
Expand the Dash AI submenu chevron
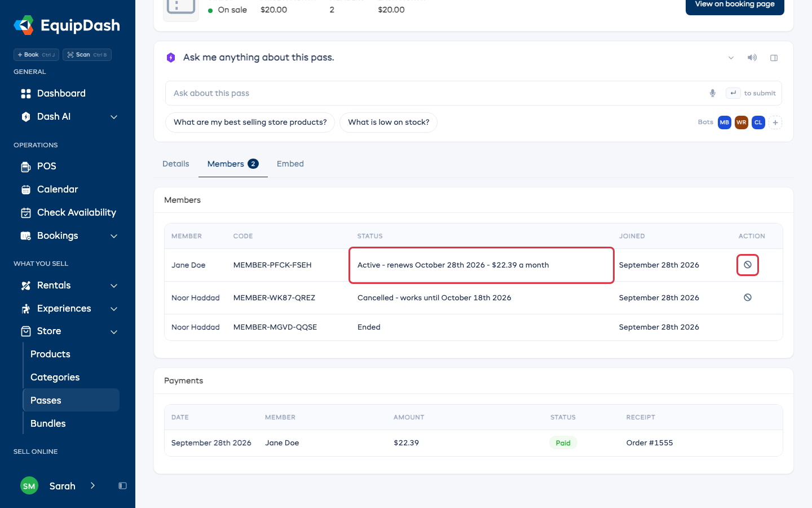pos(114,117)
